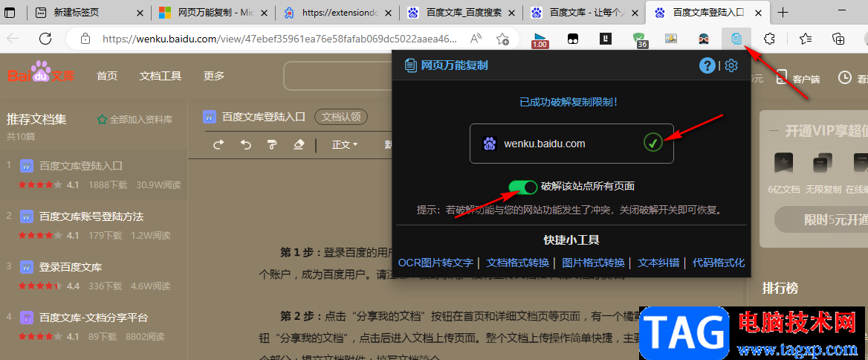Viewport: 868px width, 360px height.
Task: Click the Wenku search box
Action: click(337, 76)
